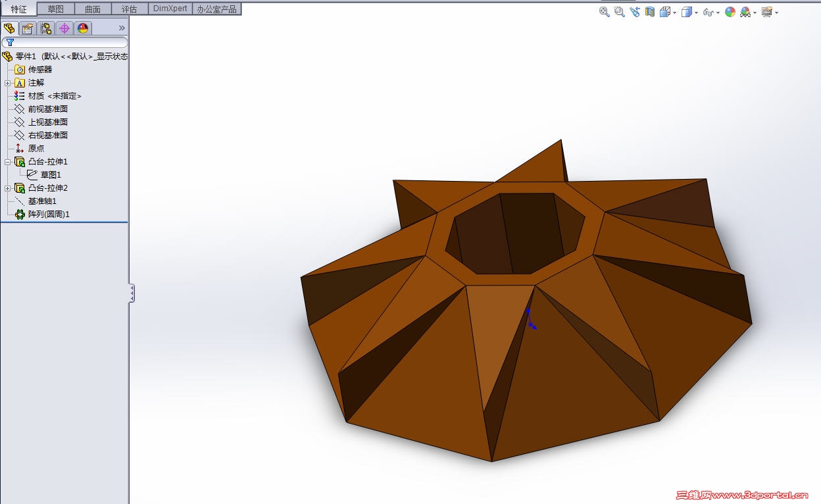Collapse the 凸台-拉伸1 node
Image resolution: width=821 pixels, height=504 pixels.
(x=7, y=162)
